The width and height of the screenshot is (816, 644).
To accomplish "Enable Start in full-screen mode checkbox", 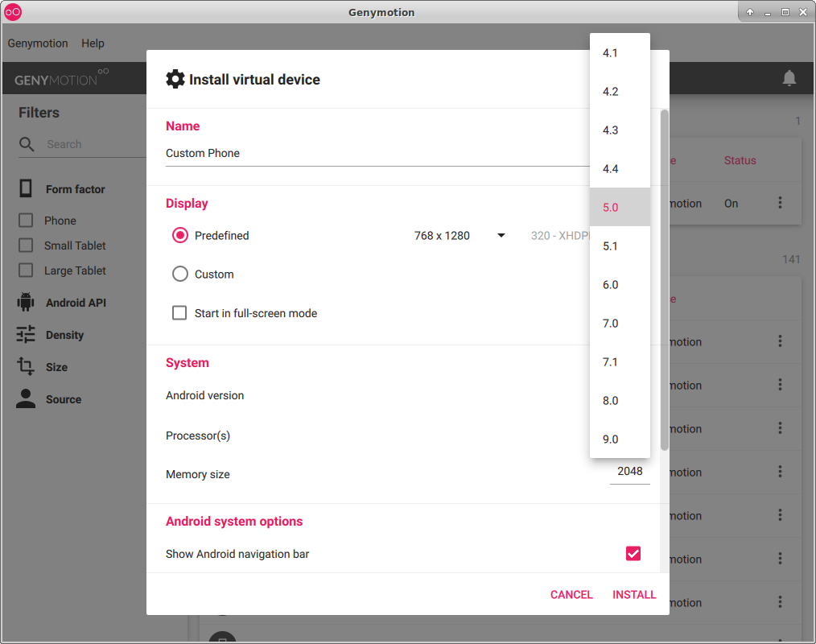I will pos(179,313).
